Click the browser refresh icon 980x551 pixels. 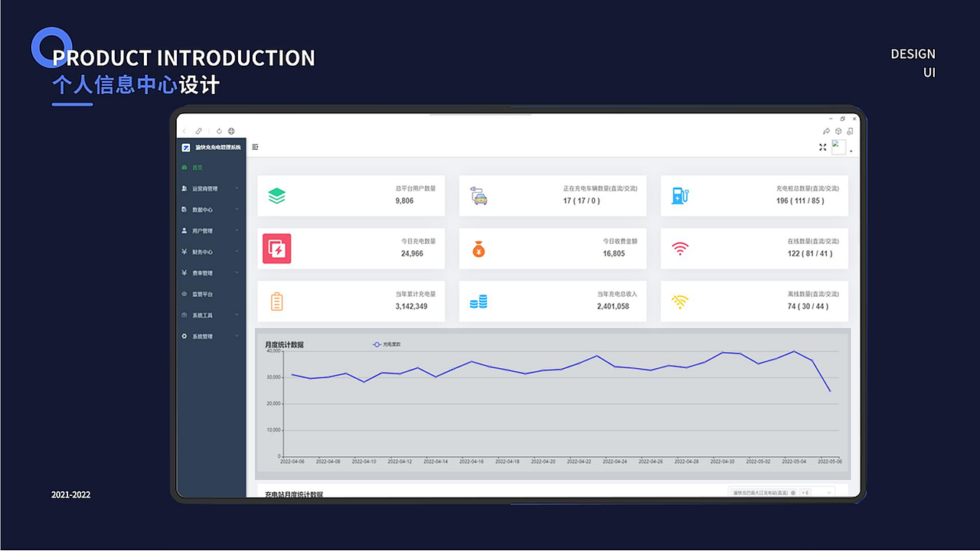click(x=219, y=131)
